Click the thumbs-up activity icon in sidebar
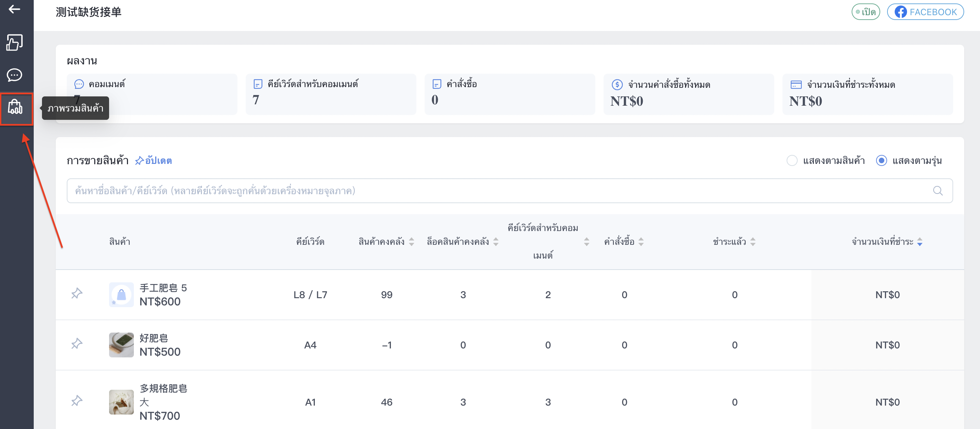Viewport: 980px width, 429px height. pyautogui.click(x=14, y=42)
